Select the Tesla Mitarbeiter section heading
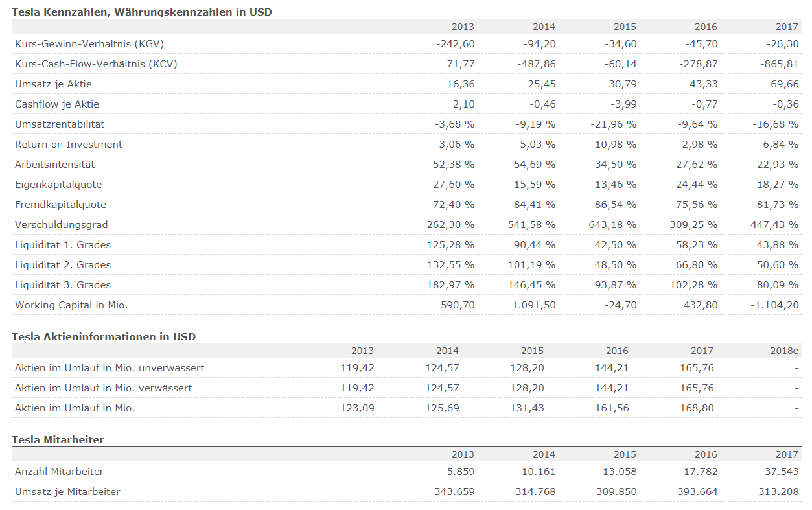Image resolution: width=812 pixels, height=510 pixels. click(x=58, y=440)
